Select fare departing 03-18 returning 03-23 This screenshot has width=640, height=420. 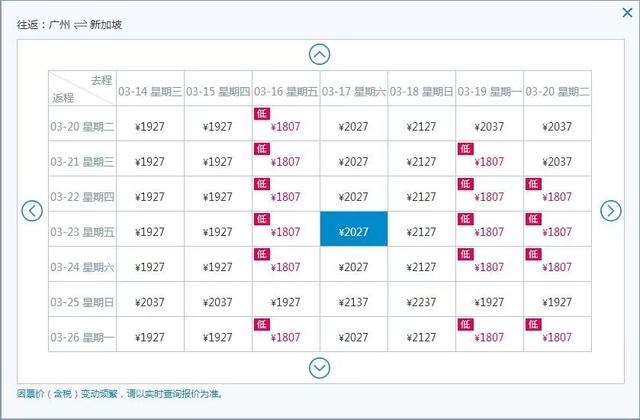coord(421,229)
